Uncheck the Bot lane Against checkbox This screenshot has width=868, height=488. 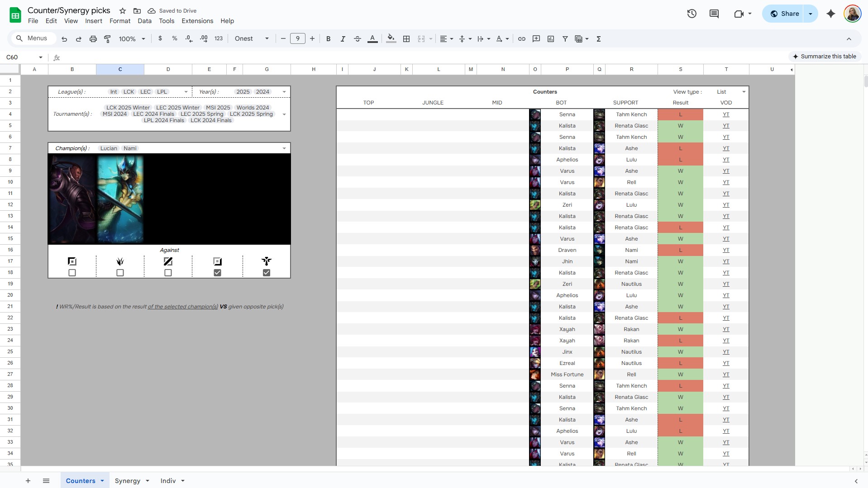pos(217,273)
